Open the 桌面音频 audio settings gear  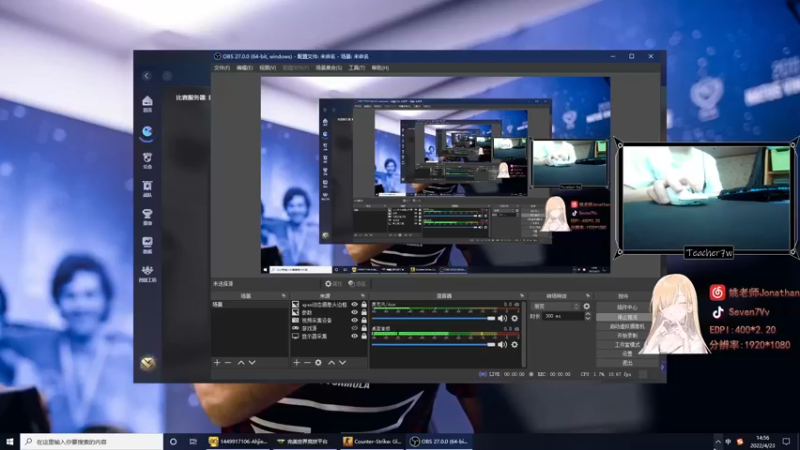pos(514,344)
